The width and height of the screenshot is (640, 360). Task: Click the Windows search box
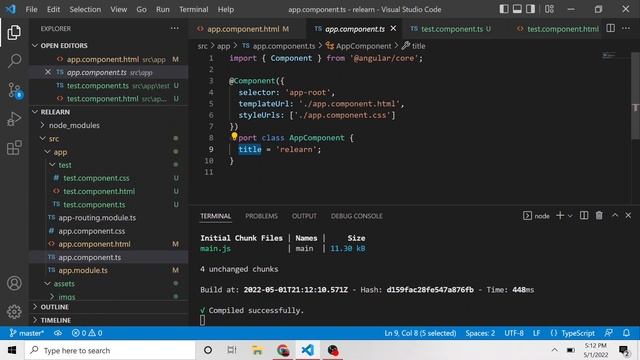pyautogui.click(x=110, y=350)
